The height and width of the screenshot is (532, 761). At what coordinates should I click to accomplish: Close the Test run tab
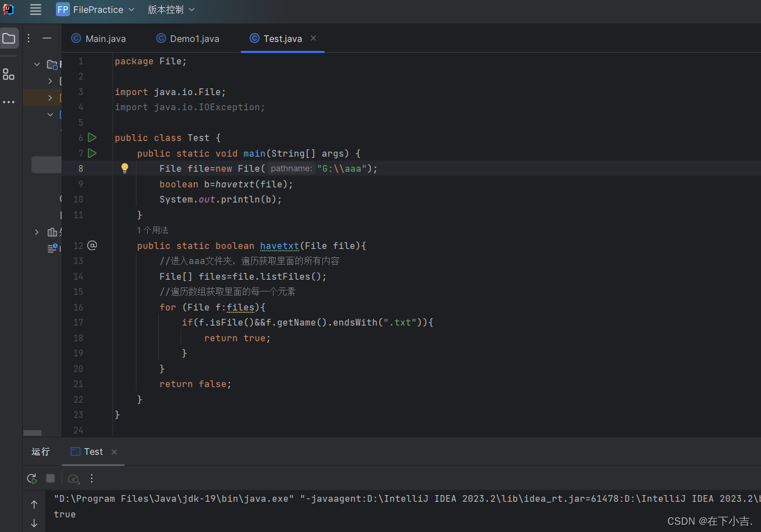pos(114,452)
